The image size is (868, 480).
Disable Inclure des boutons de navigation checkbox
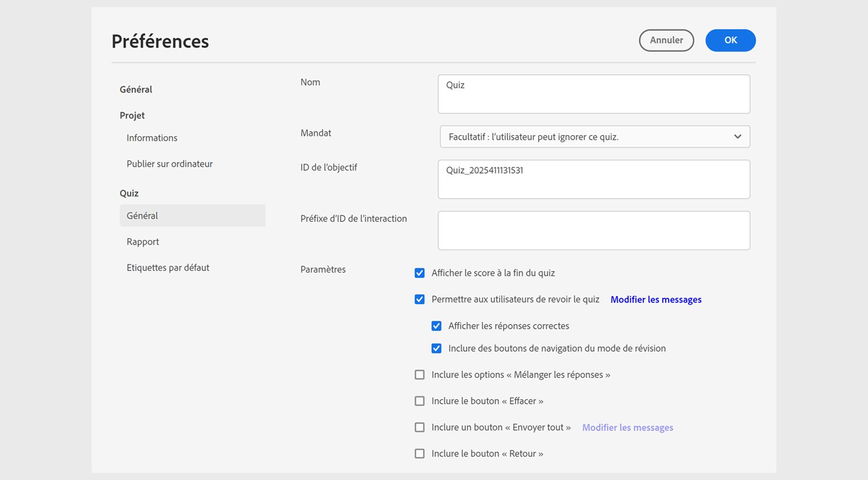point(436,349)
